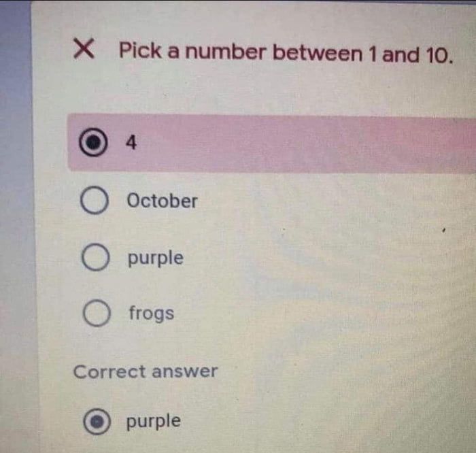This screenshot has height=453, width=476.
Task: Click the word "answer" in Correct answer heading
Action: [x=184, y=372]
